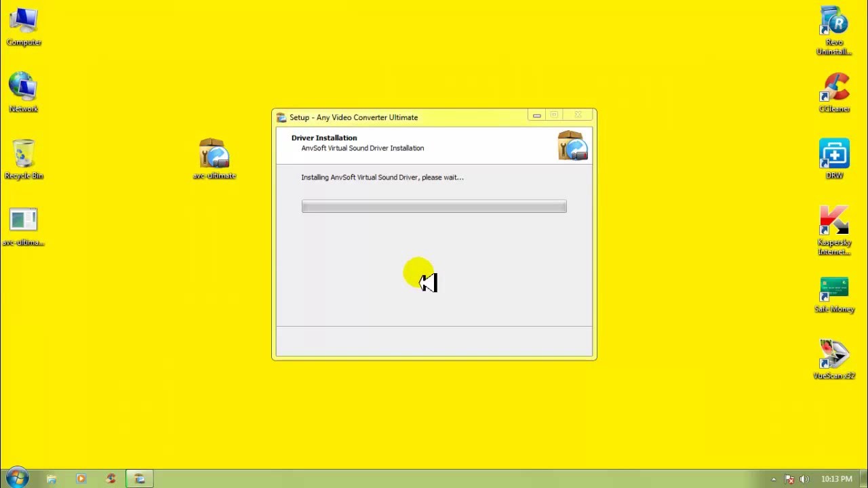Select the Network desktop icon
The image size is (868, 488).
click(x=24, y=92)
